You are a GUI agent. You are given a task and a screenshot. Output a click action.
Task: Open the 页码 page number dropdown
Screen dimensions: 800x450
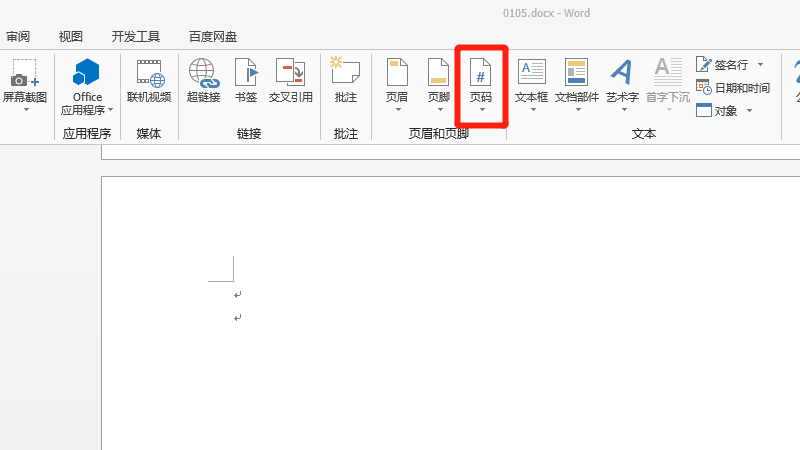click(481, 109)
